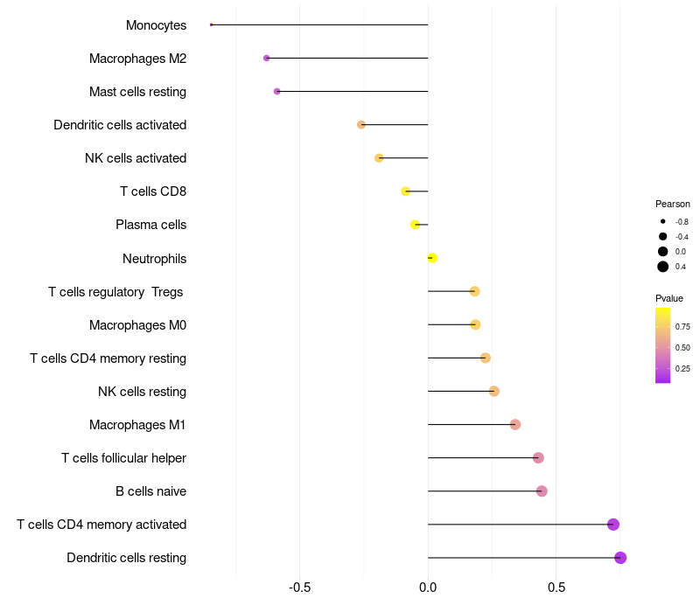Click the 0.5 x-axis tick label

[556, 588]
